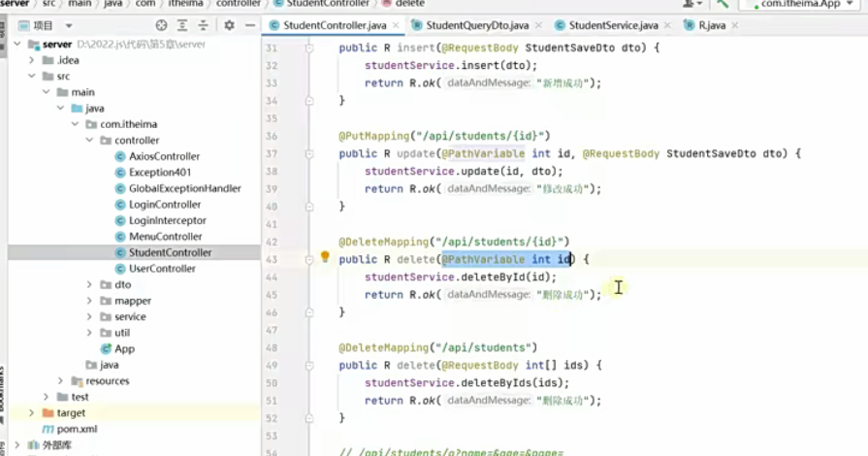Expand the test folder
868x456 pixels.
tap(46, 397)
